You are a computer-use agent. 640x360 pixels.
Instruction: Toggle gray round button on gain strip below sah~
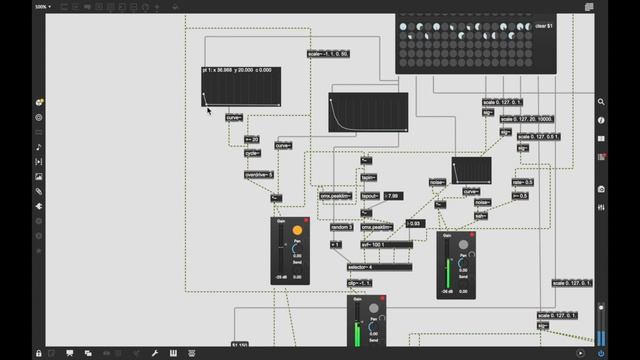coord(463,245)
